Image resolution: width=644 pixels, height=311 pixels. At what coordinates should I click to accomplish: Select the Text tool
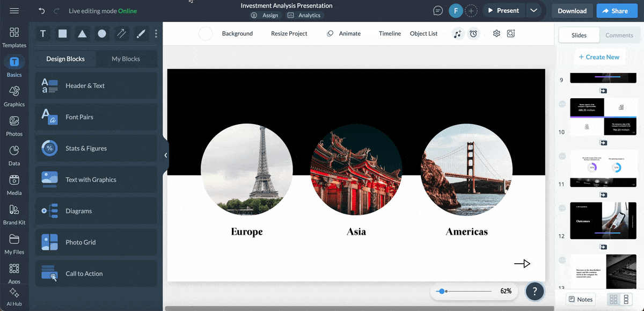[42, 33]
